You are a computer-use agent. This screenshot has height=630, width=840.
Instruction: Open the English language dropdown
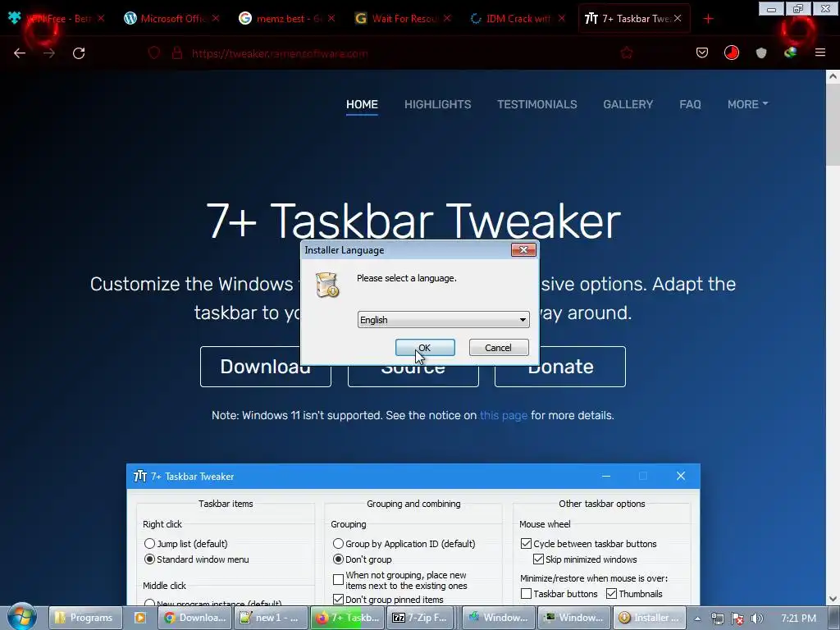pyautogui.click(x=443, y=320)
